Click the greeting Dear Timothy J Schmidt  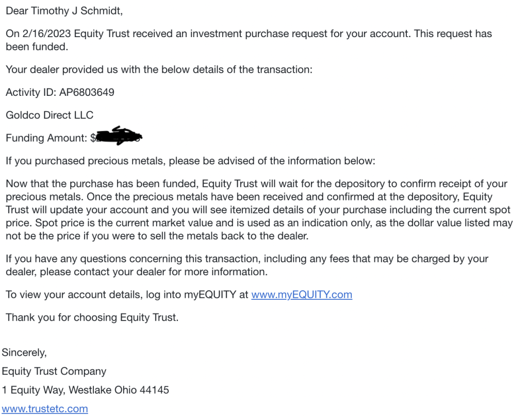pyautogui.click(x=64, y=11)
